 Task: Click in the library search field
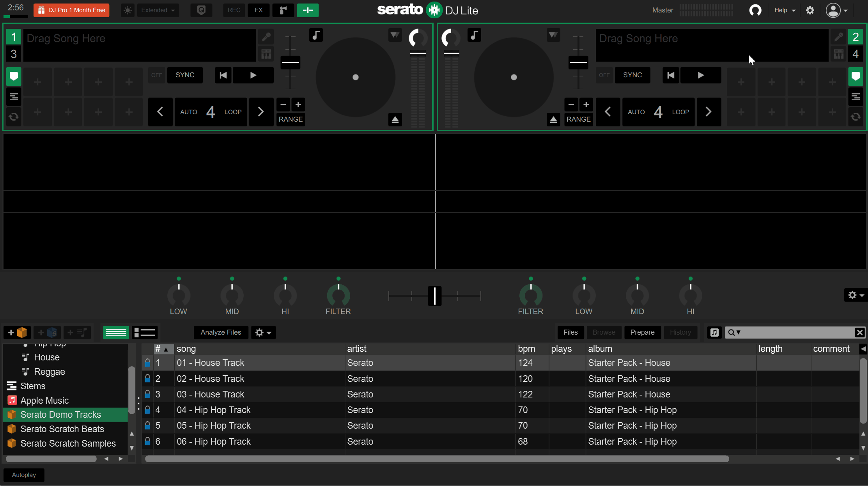(795, 332)
